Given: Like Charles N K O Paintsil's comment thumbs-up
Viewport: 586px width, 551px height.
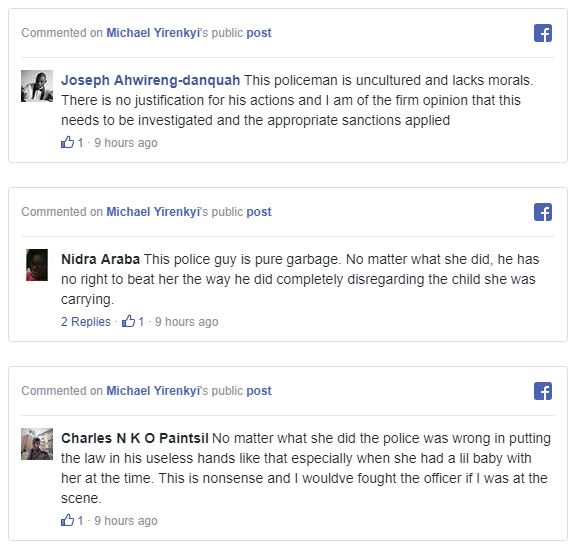Looking at the screenshot, I should point(68,520).
